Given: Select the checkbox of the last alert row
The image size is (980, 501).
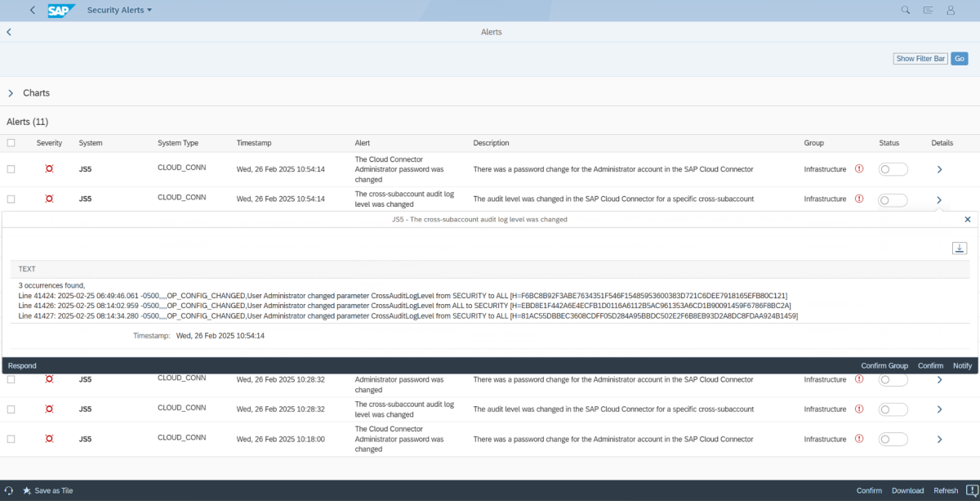Looking at the screenshot, I should tap(11, 438).
